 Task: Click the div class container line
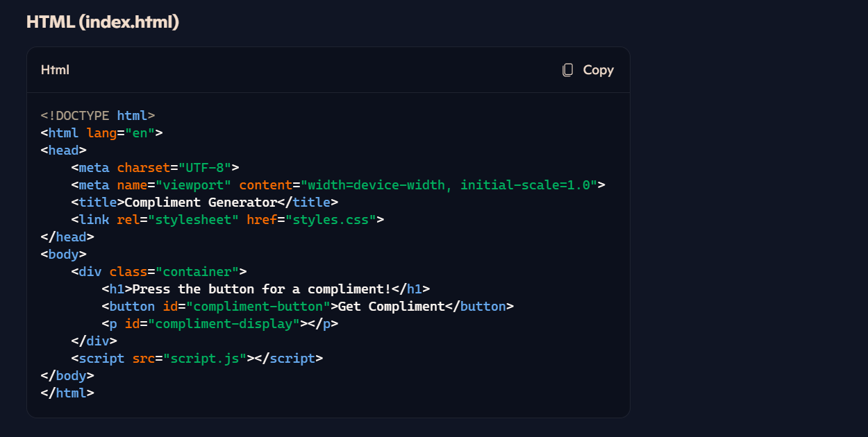coord(158,271)
